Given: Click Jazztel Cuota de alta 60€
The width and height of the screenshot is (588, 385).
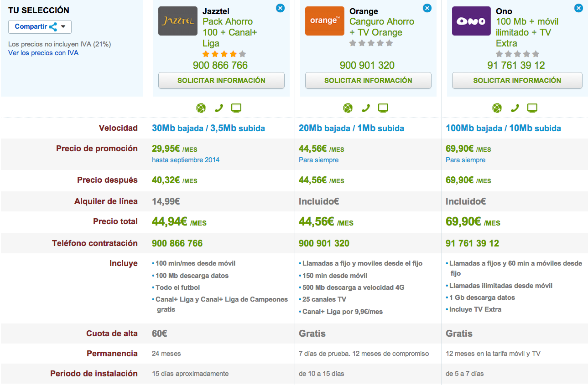Looking at the screenshot, I should point(160,334).
